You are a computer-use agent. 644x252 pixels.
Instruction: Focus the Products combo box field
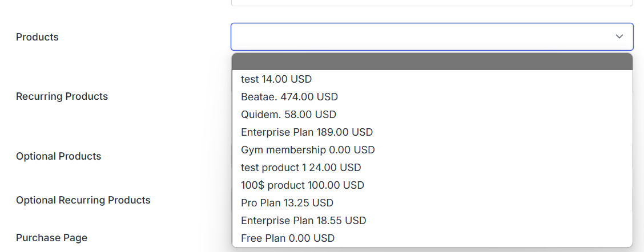(422, 36)
